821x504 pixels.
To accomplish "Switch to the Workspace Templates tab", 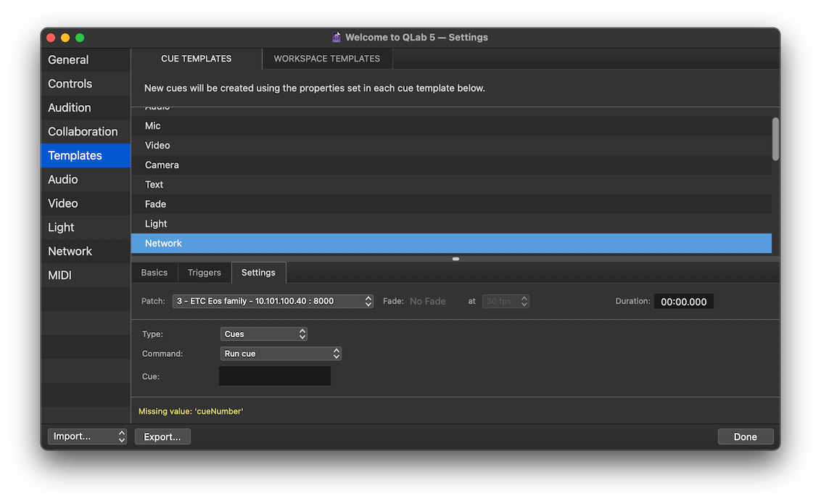I will click(x=326, y=59).
